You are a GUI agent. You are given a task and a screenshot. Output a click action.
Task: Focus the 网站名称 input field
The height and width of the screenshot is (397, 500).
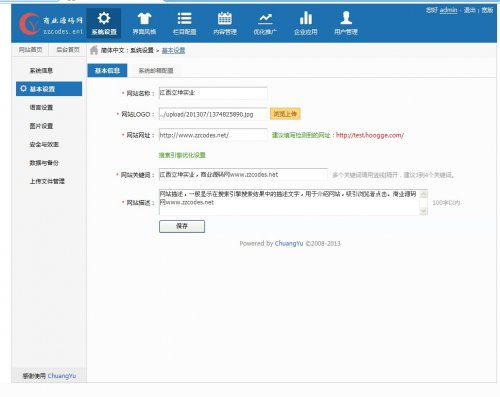point(213,93)
